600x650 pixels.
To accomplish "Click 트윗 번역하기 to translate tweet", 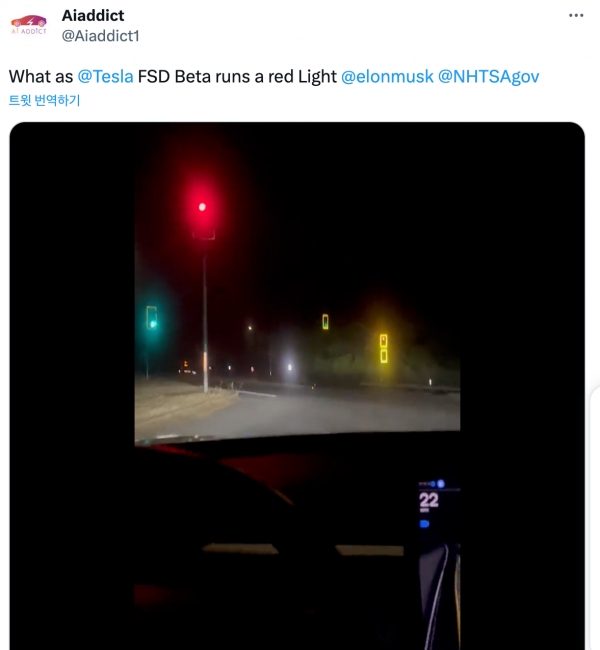I will [44, 100].
